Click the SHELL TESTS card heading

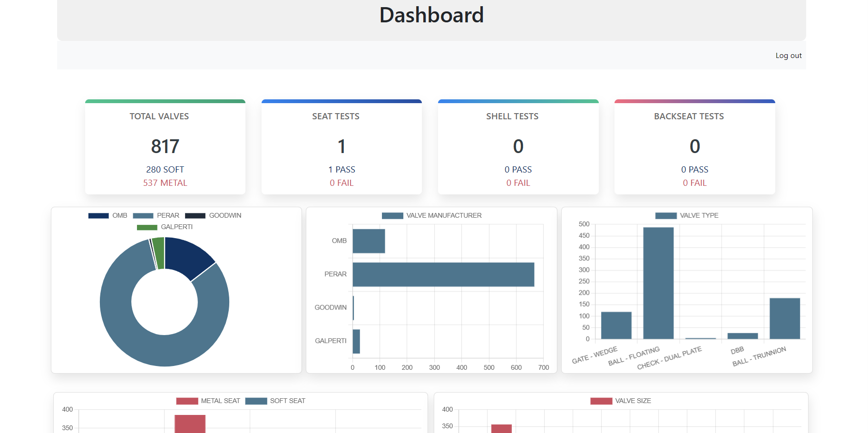[x=512, y=116]
